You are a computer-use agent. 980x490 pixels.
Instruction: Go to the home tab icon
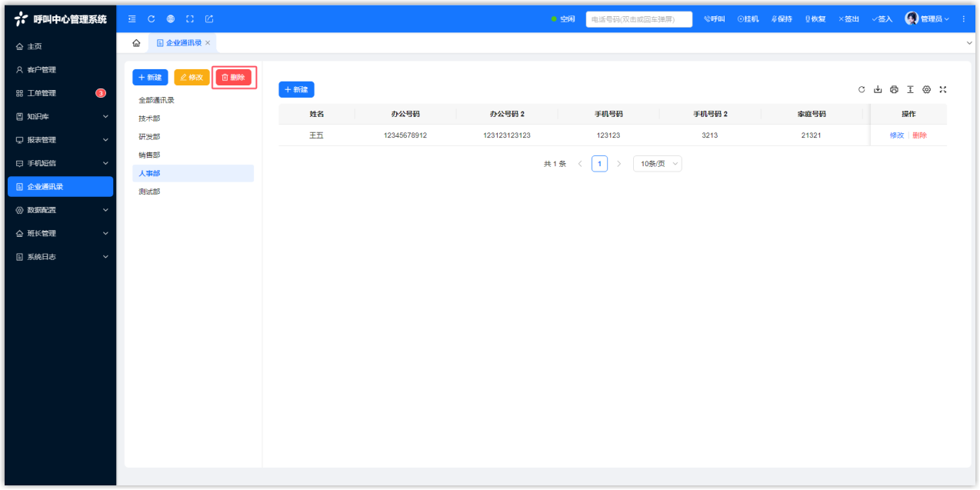[136, 43]
